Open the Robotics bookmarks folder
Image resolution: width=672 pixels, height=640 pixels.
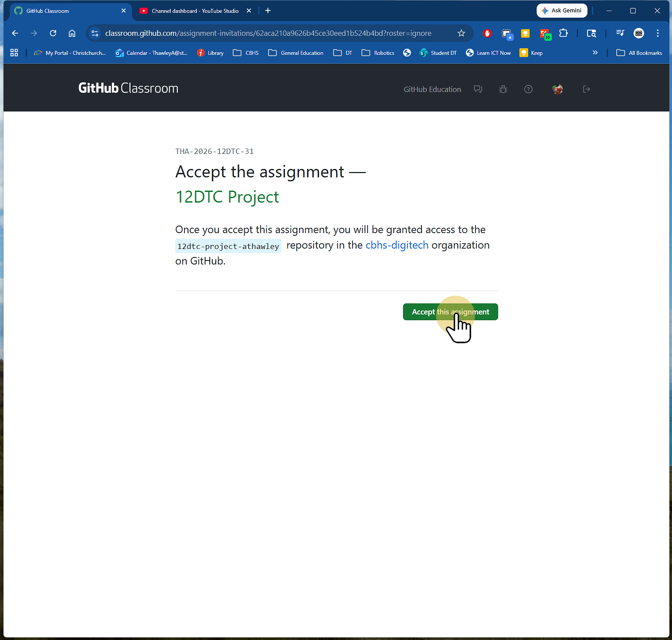378,53
